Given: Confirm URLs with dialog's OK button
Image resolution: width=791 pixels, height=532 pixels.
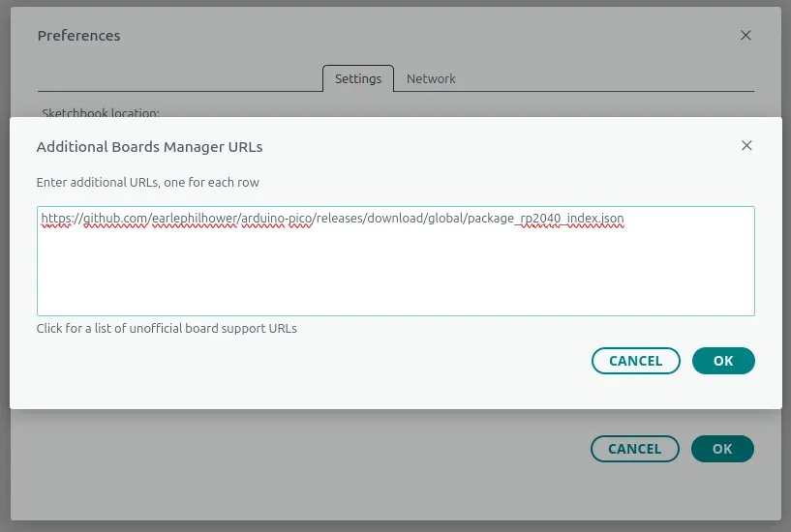Looking at the screenshot, I should coord(723,361).
